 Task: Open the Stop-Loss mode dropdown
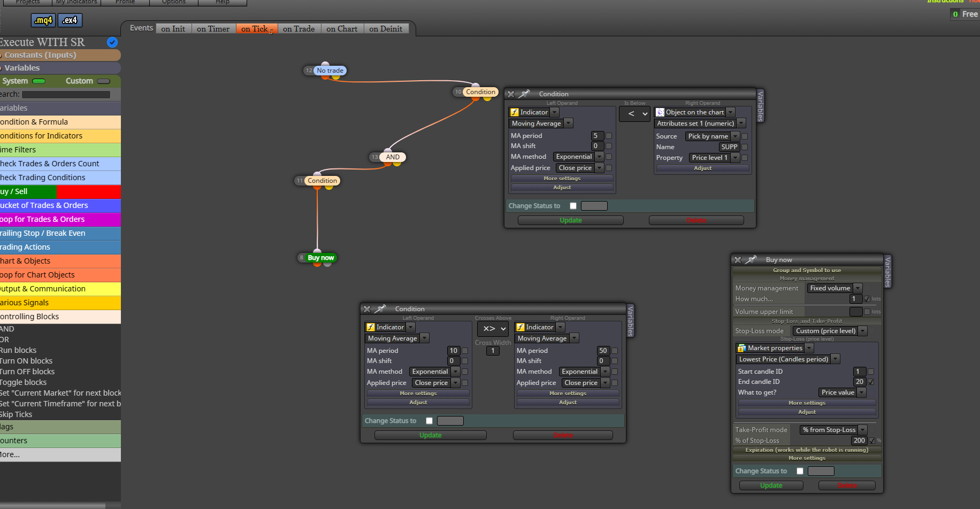[x=830, y=331]
